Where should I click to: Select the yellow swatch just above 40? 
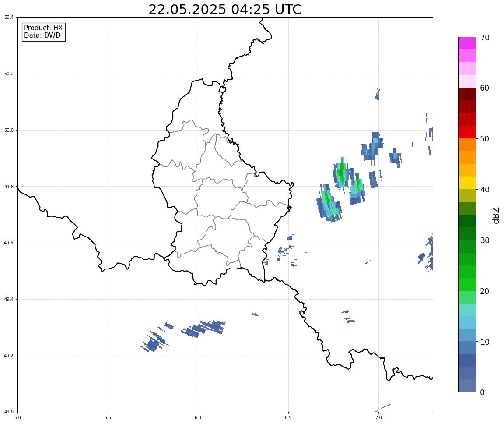tap(467, 183)
